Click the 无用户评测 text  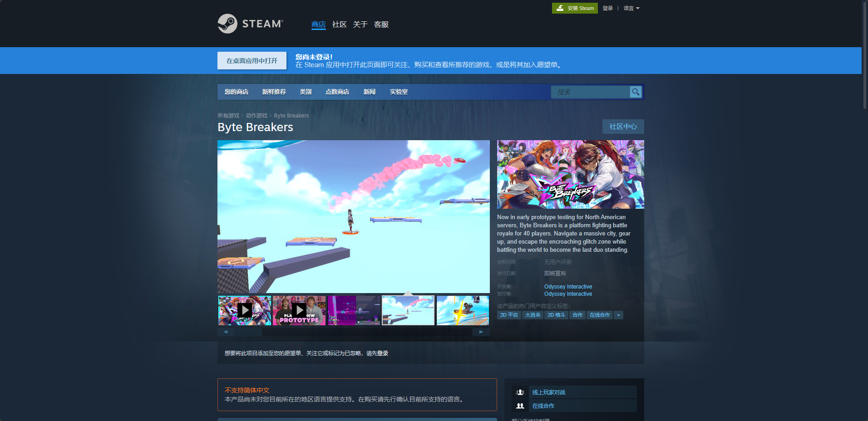tap(558, 262)
